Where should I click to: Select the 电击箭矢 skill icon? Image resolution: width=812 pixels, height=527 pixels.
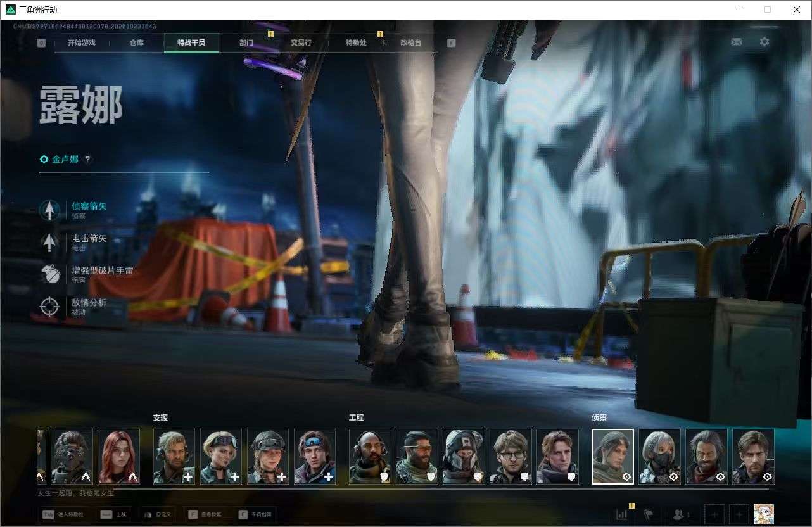tap(49, 242)
